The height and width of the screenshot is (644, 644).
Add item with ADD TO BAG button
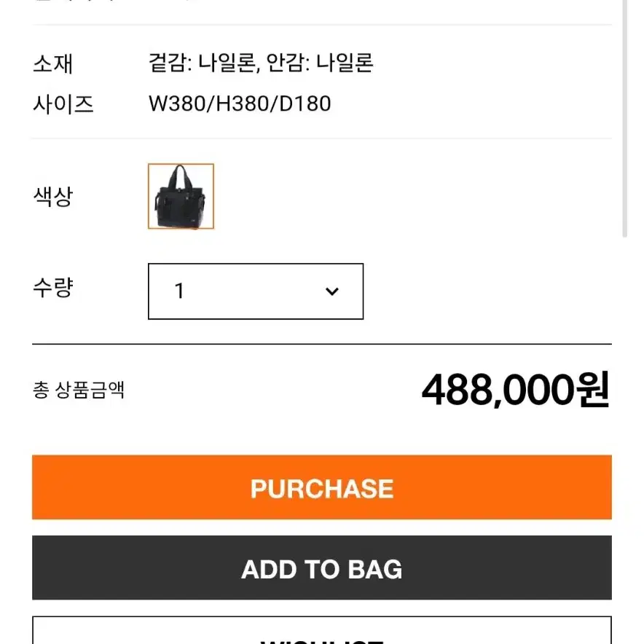[321, 568]
